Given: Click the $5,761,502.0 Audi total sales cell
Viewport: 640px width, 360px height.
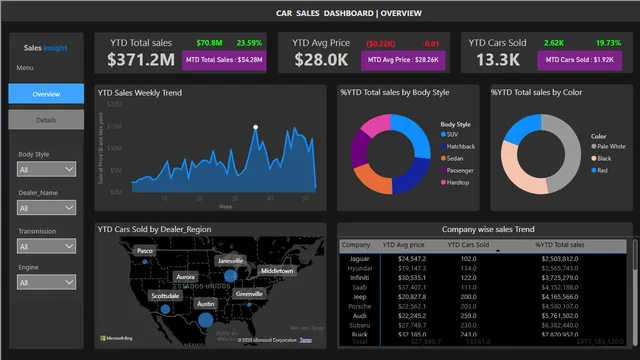Looking at the screenshot, I should click(560, 316).
